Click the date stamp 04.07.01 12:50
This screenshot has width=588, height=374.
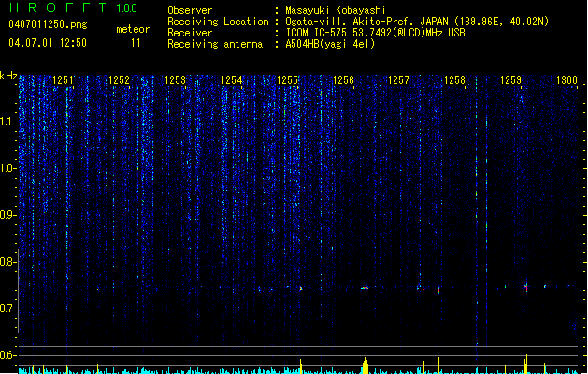[48, 43]
